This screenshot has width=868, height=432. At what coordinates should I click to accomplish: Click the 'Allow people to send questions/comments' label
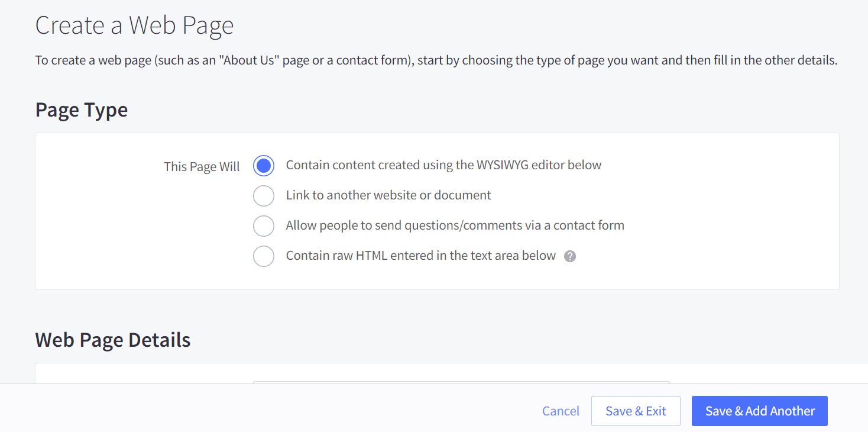(455, 225)
